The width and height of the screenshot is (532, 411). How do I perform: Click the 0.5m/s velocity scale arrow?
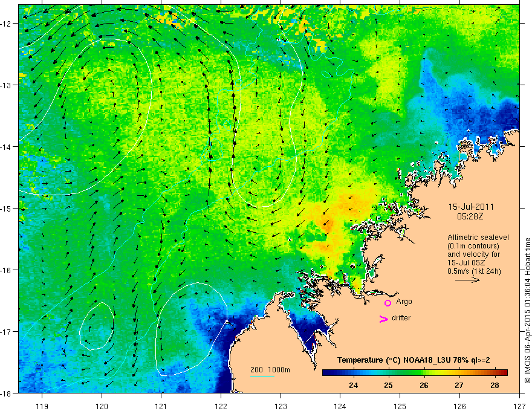(467, 280)
